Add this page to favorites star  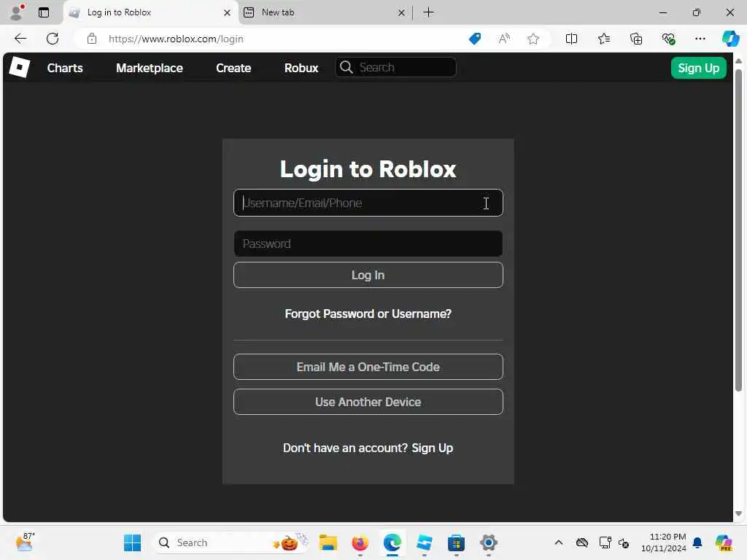tap(533, 39)
